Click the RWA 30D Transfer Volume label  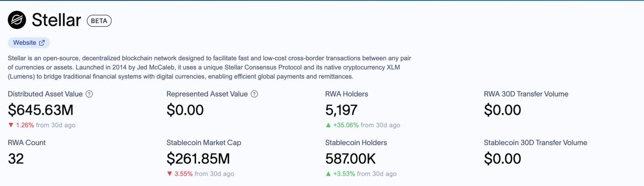[526, 94]
